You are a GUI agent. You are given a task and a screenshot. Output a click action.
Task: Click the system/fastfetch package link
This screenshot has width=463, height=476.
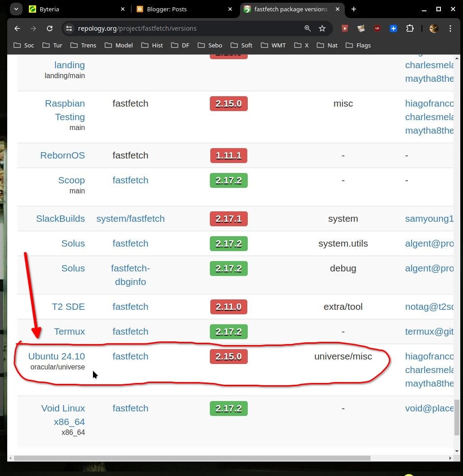pyautogui.click(x=130, y=219)
